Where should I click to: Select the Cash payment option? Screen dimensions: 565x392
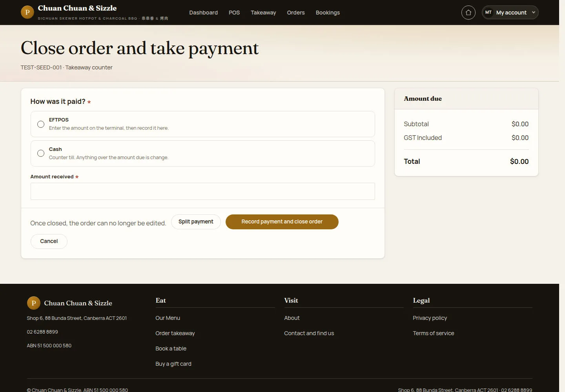tap(202, 153)
